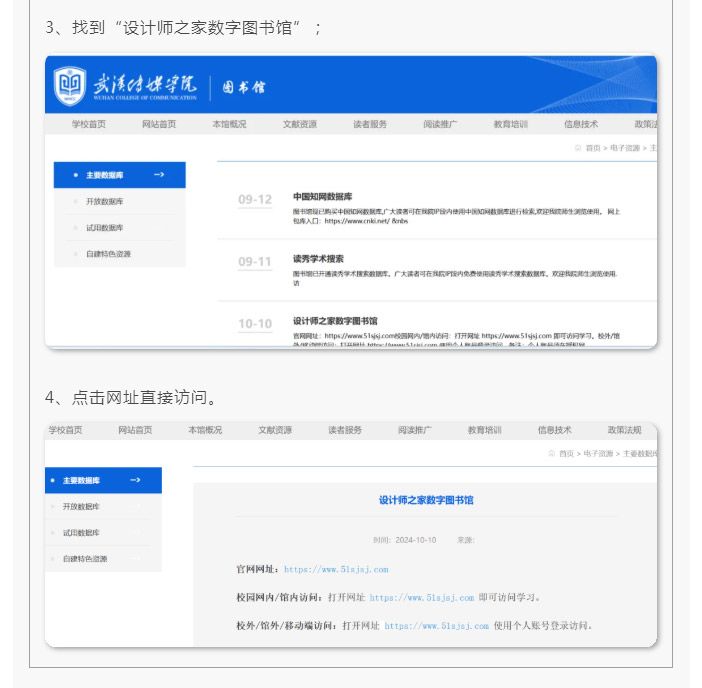
Task: Select 信息技术 in the step 4 navigation bar
Action: point(554,430)
